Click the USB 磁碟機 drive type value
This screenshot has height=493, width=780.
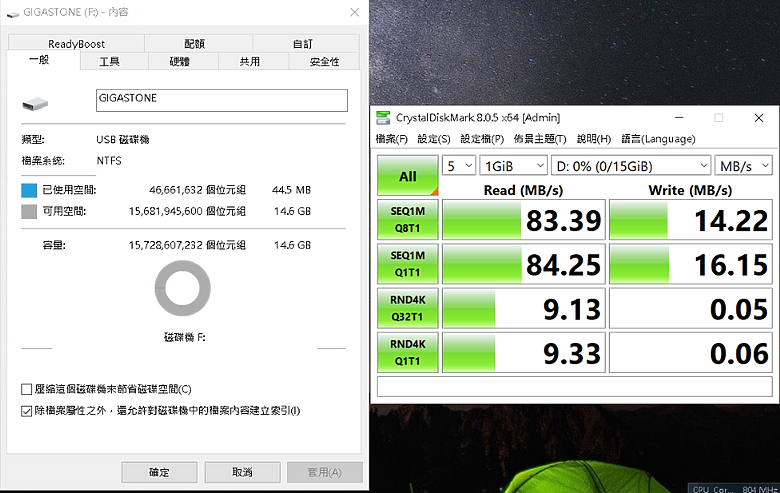coord(123,140)
